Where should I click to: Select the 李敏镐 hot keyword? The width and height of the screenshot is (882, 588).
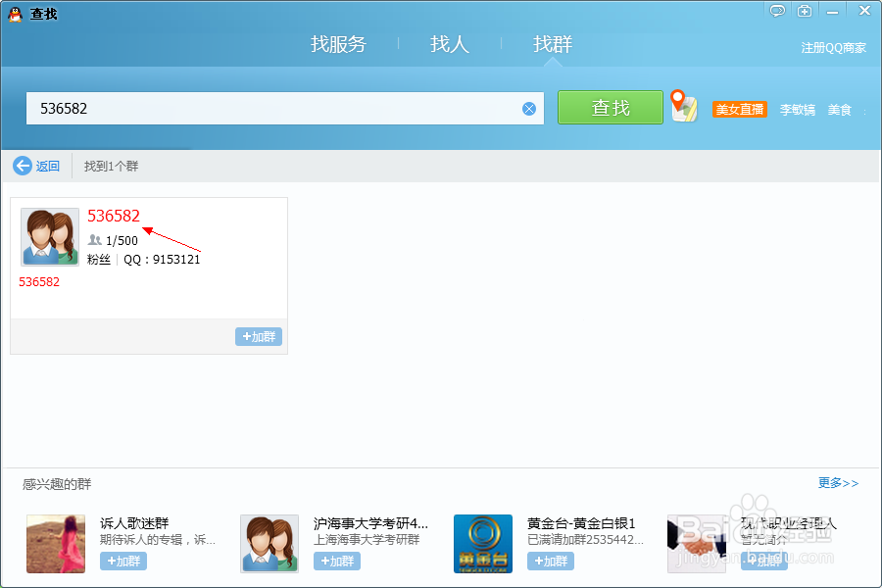[x=797, y=110]
